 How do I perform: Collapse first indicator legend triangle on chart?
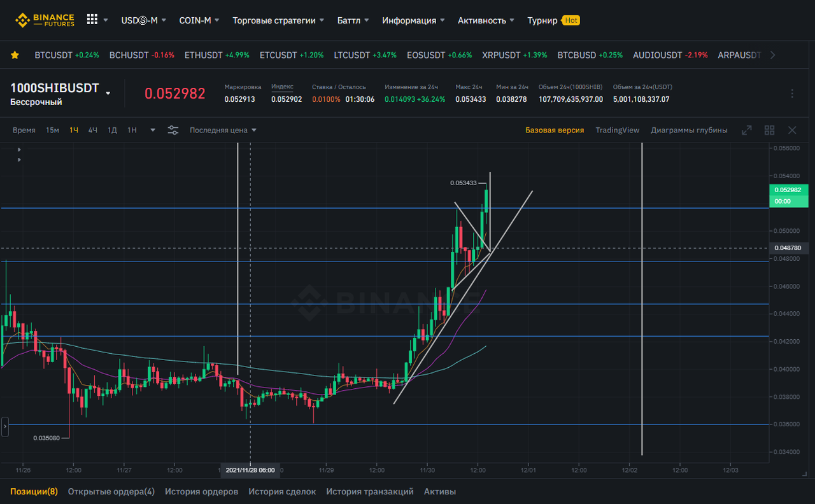pos(19,150)
